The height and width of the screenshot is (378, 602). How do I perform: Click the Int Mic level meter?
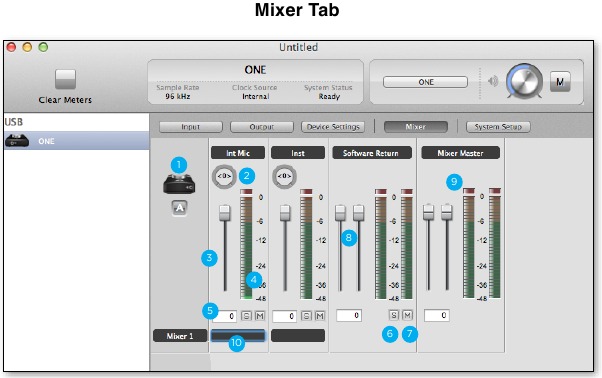point(246,244)
